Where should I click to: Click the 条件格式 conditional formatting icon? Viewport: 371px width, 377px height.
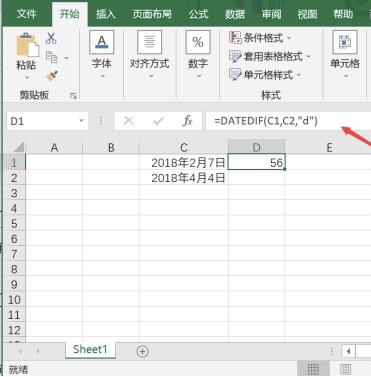235,38
